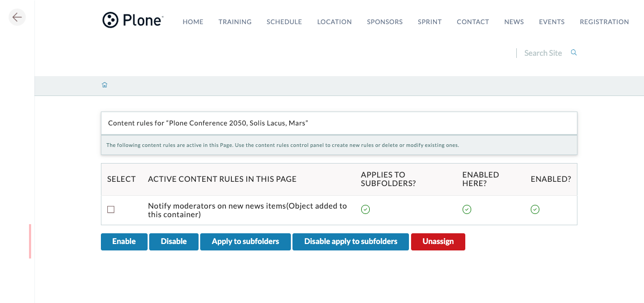Click the Content rules page heading text
The image size is (644, 303).
pyautogui.click(x=208, y=123)
